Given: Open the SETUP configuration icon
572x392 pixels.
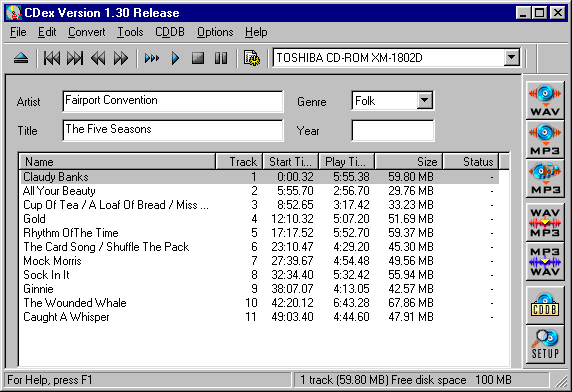Looking at the screenshot, I should 545,345.
